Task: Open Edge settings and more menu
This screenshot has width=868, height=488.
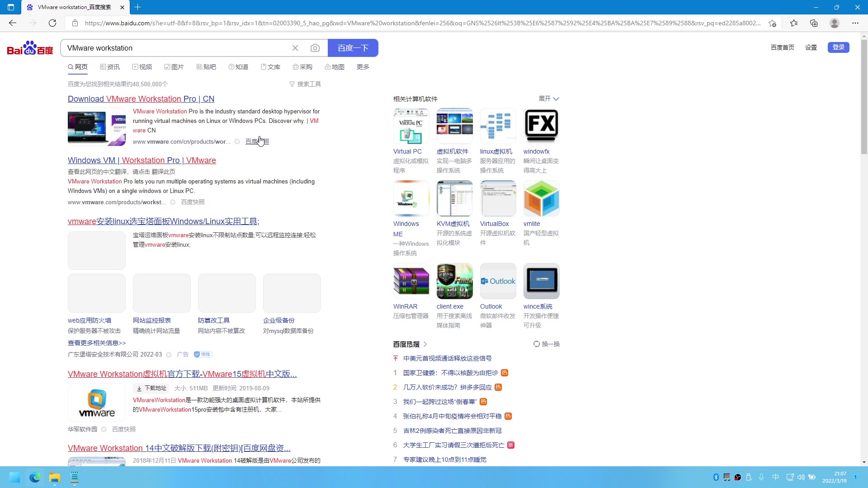Action: [855, 23]
